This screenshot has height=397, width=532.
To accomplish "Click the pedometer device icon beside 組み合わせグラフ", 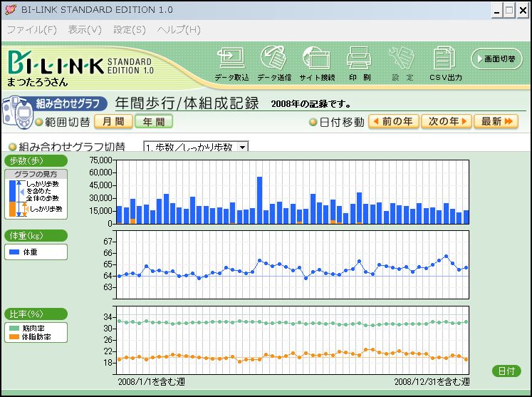I will [16, 113].
